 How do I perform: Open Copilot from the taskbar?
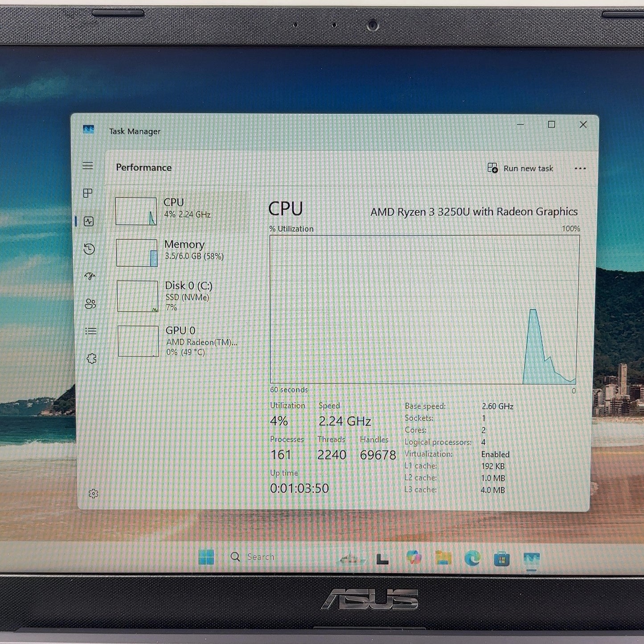(x=414, y=558)
